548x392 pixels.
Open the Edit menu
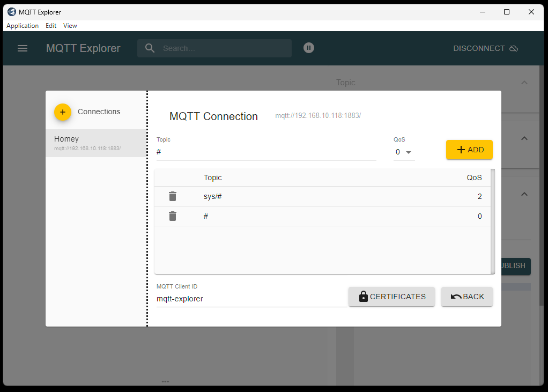[x=51, y=26]
